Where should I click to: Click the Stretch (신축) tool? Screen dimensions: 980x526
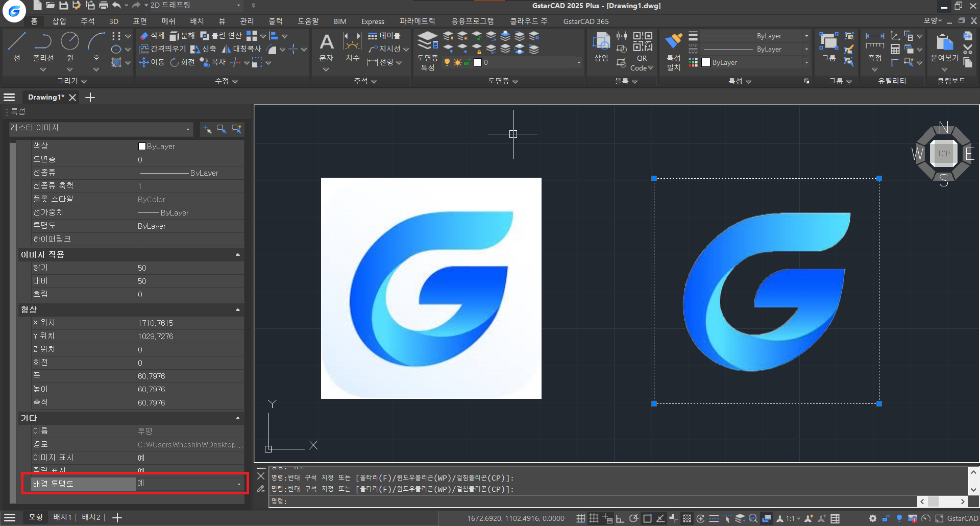(x=203, y=49)
